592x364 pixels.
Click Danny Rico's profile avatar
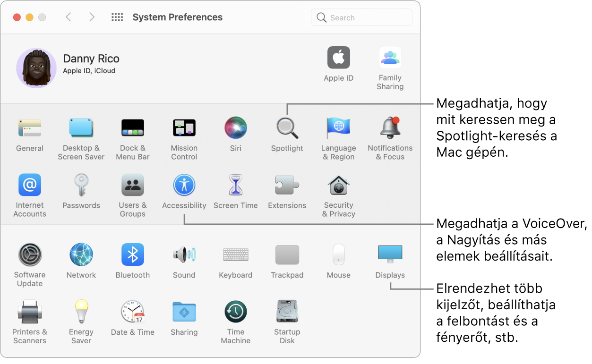pos(36,68)
